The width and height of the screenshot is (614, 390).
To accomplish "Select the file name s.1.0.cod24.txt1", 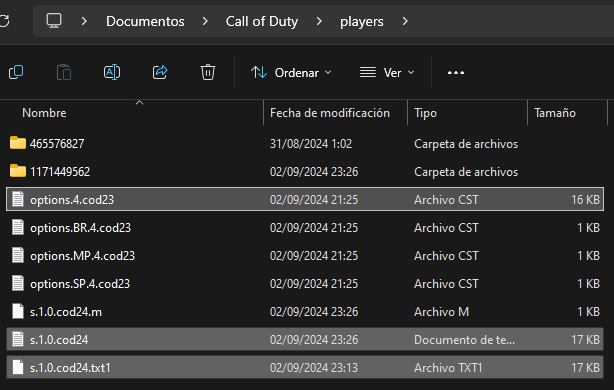I will [x=70, y=368].
